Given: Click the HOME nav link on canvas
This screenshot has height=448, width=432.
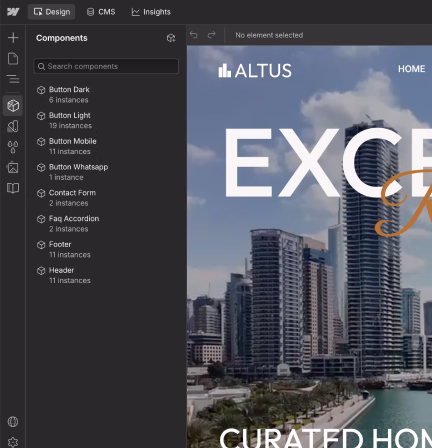Looking at the screenshot, I should (x=411, y=69).
